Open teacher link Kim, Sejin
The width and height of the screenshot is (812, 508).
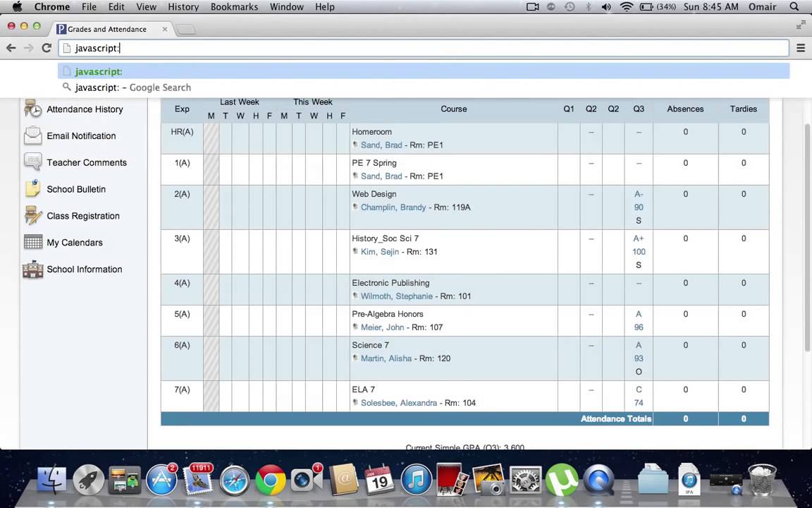pyautogui.click(x=380, y=252)
